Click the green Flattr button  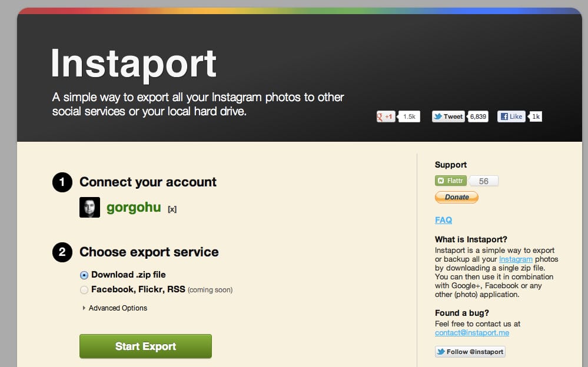tap(451, 181)
